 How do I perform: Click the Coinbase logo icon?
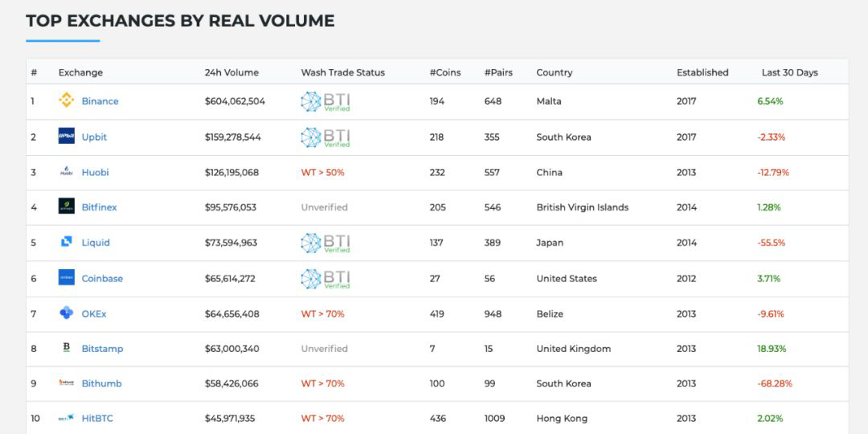[x=67, y=278]
